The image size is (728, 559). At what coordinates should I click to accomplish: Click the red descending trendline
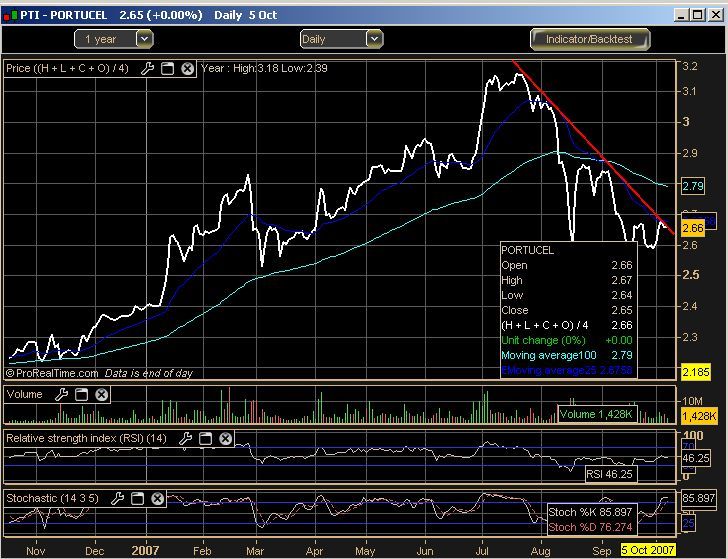594,148
